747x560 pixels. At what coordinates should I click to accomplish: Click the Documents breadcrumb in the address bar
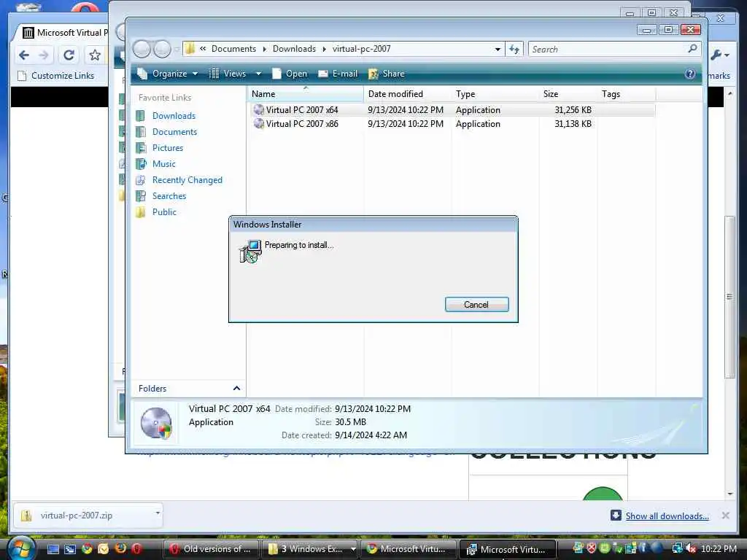pyautogui.click(x=233, y=49)
